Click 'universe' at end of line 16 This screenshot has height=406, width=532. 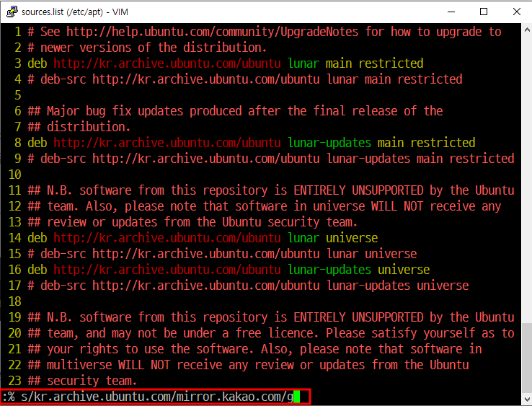[x=404, y=270]
